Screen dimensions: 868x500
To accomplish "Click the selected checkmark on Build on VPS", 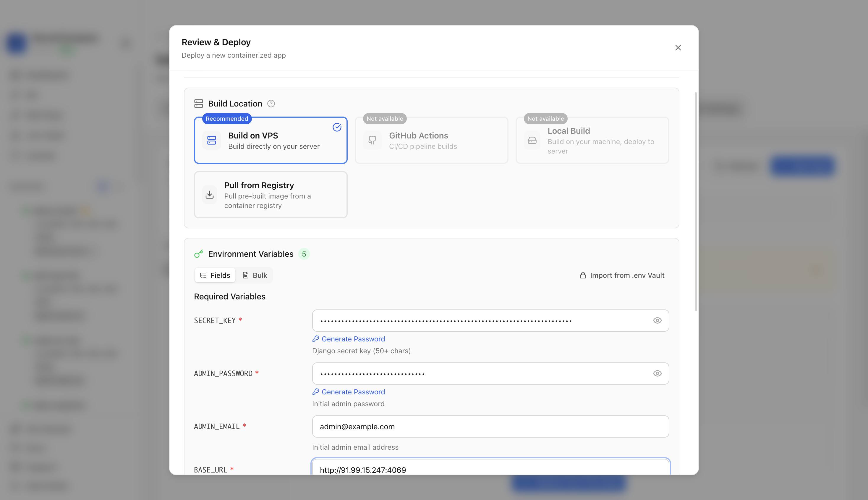I will tap(337, 127).
